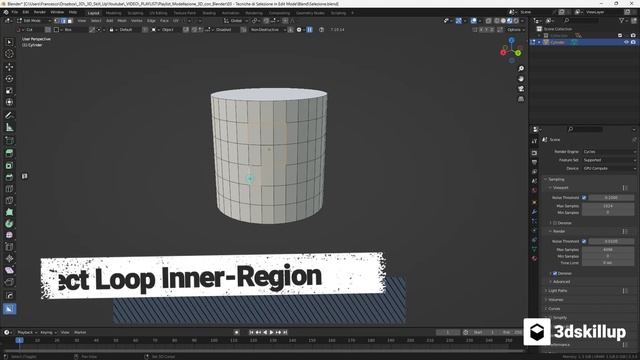This screenshot has width=640, height=360.
Task: Toggle X-ray mode in viewport header
Action: pyautogui.click(x=488, y=20)
